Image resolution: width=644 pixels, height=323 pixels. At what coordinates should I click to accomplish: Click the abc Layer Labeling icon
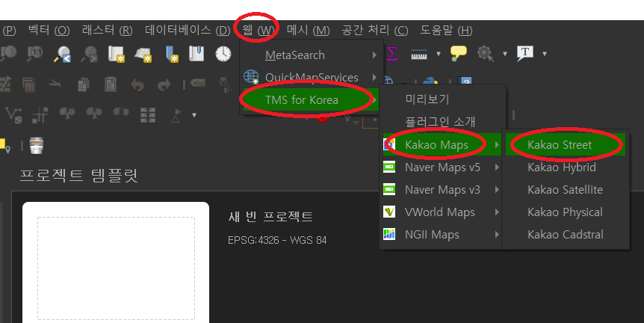[x=198, y=84]
